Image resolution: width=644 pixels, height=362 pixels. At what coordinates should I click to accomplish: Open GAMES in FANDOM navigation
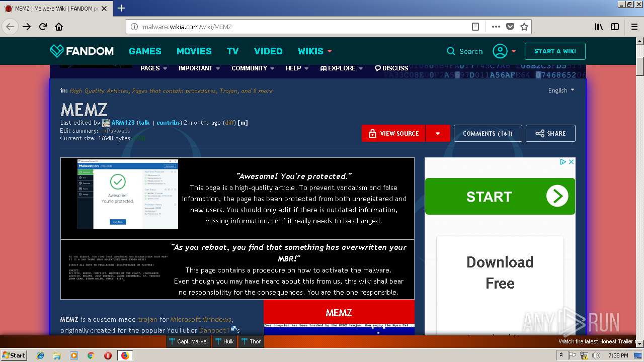tap(145, 51)
